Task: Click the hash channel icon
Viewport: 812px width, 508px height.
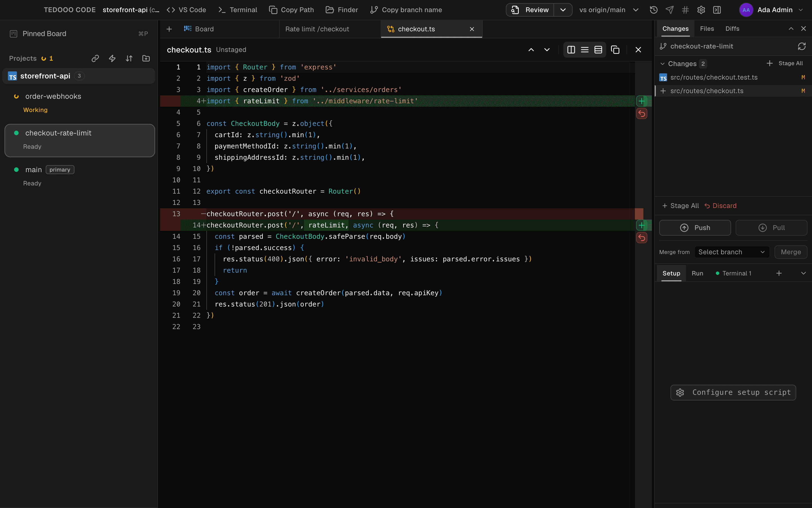Action: 685,10
